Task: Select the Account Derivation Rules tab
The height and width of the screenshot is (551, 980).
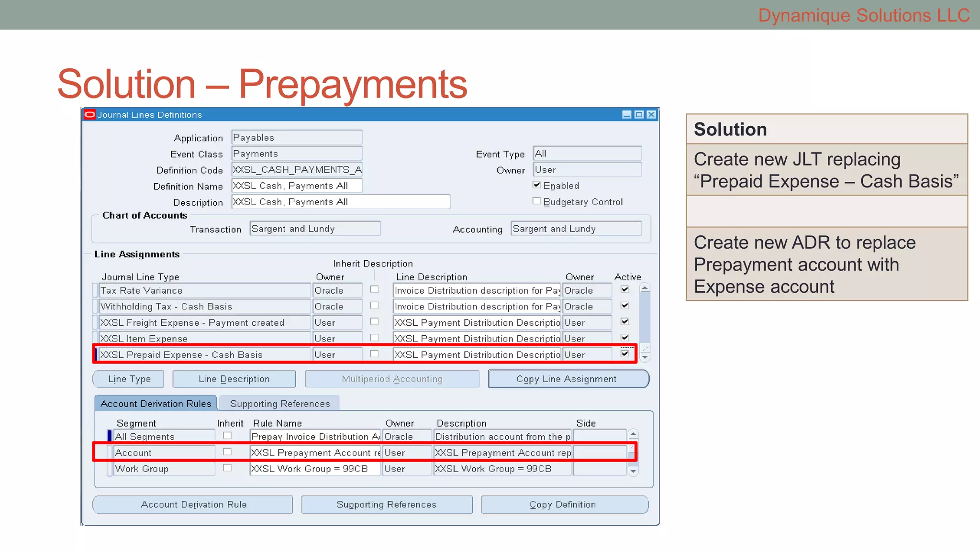Action: (156, 404)
